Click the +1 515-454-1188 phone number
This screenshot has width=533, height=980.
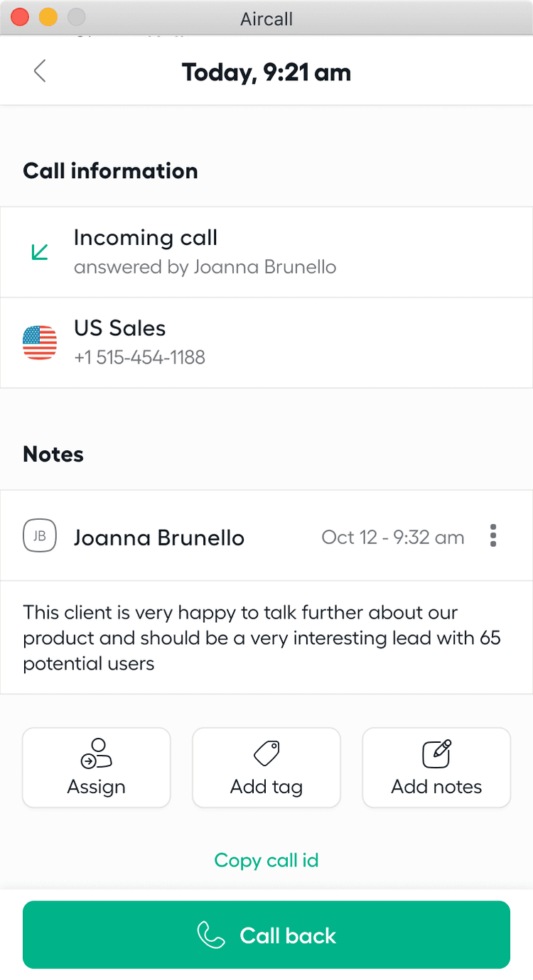click(139, 357)
